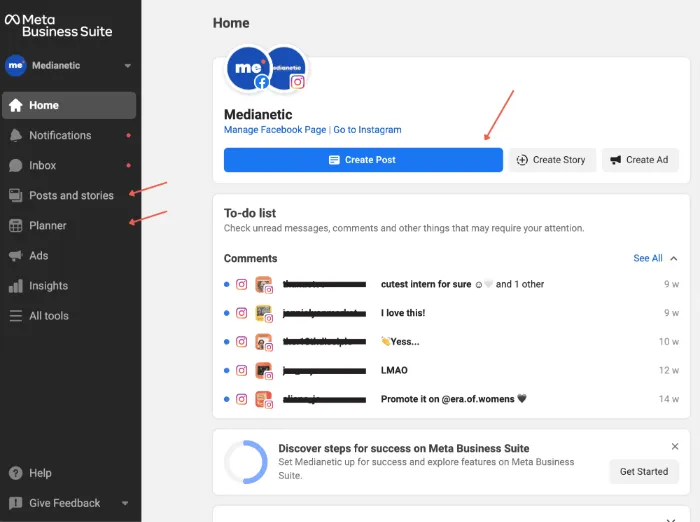Click the Posts and stories icon
This screenshot has height=522, width=700.
[x=16, y=196]
